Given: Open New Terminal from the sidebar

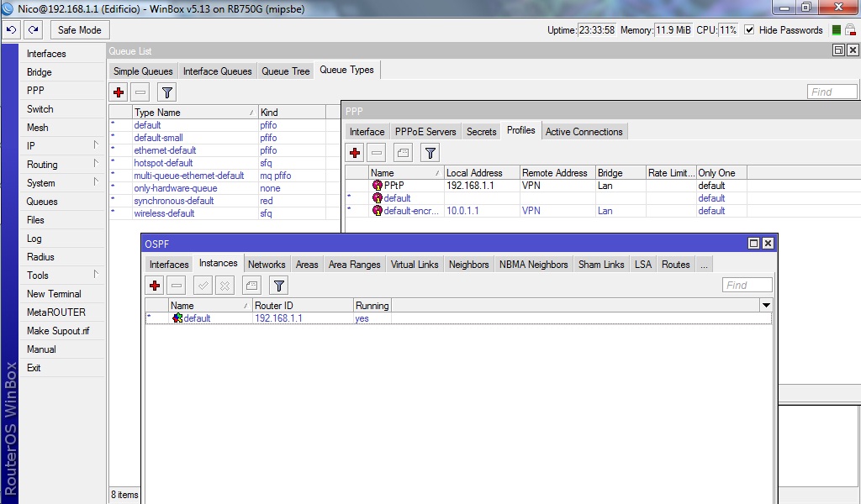Looking at the screenshot, I should (54, 294).
